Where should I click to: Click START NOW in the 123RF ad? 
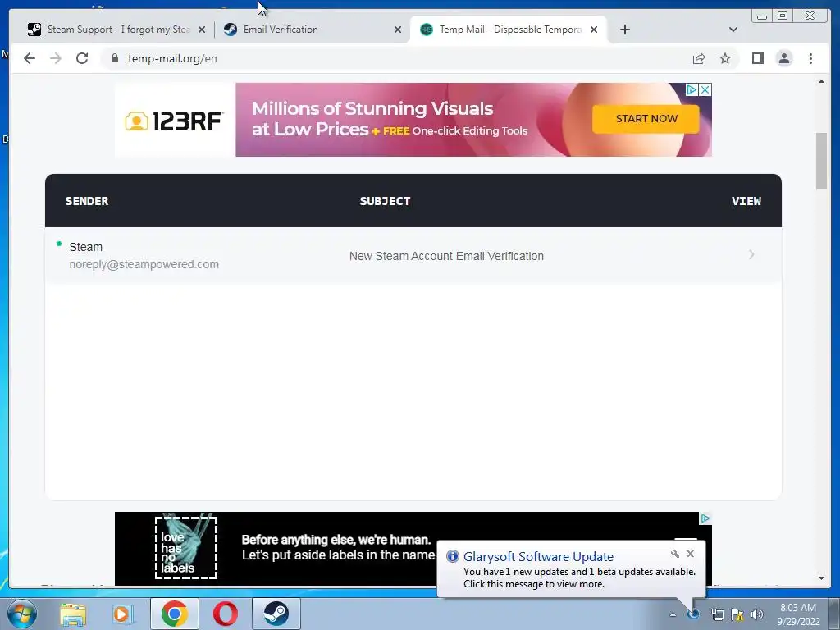[646, 118]
